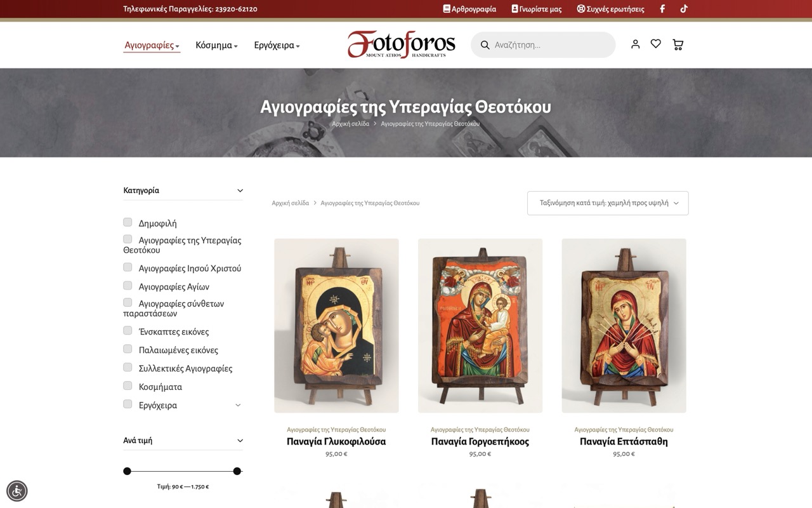Open the user account icon
The width and height of the screenshot is (812, 508).
(635, 44)
